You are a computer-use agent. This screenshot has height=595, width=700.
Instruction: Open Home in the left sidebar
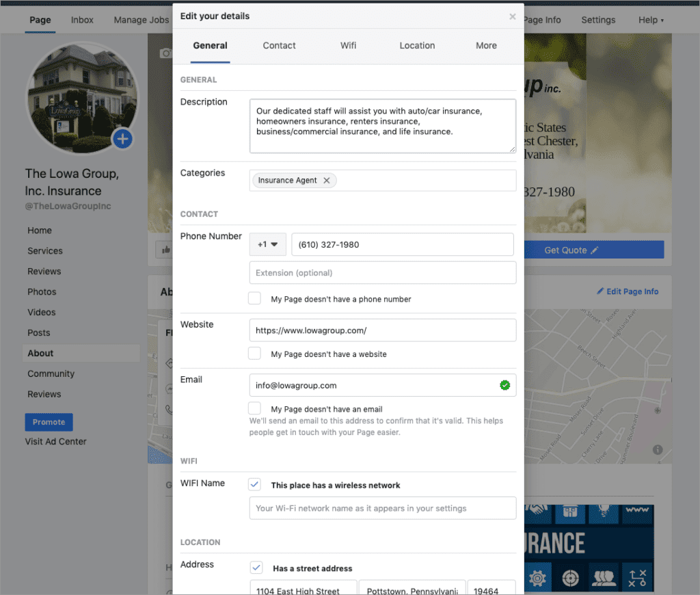tap(40, 230)
